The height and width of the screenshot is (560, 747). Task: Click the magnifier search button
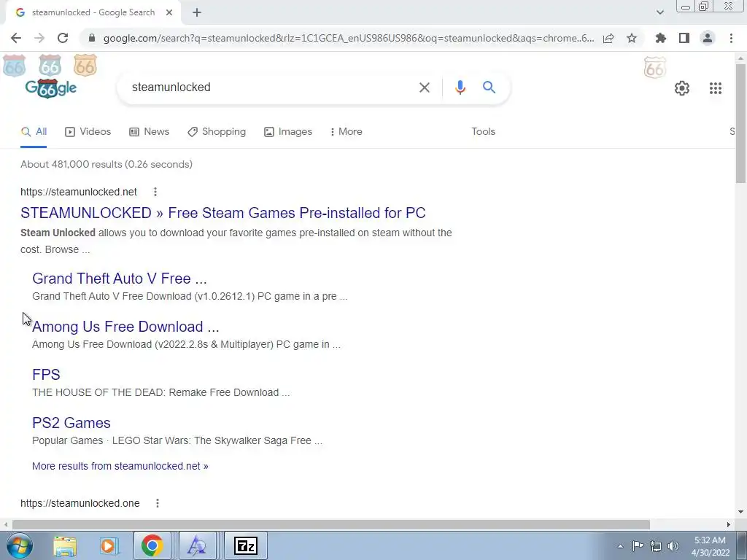tap(489, 87)
